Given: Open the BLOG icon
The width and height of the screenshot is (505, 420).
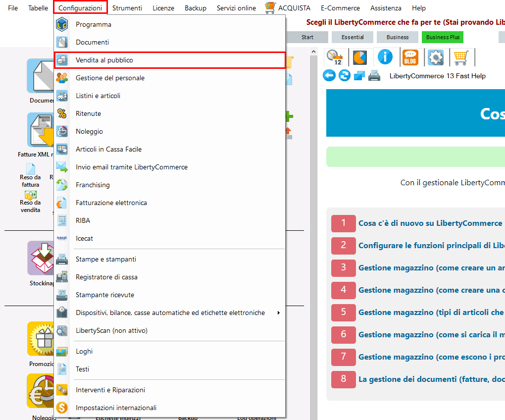Looking at the screenshot, I should tap(410, 57).
